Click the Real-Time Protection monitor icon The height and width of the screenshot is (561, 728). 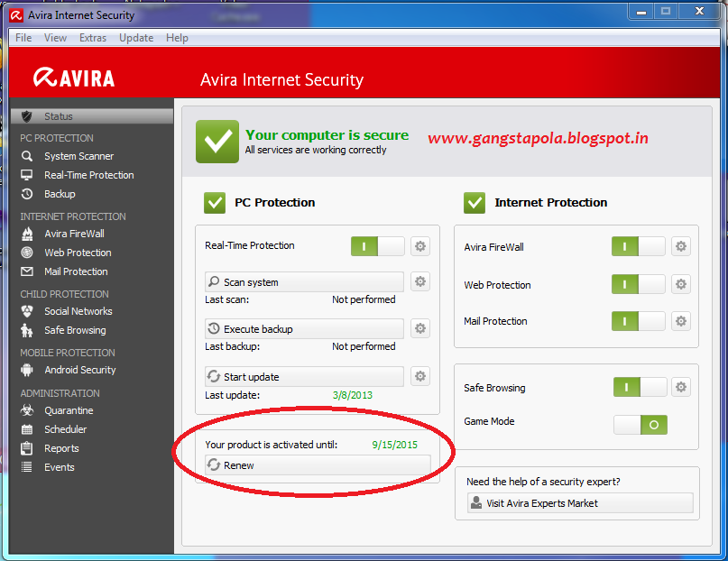coord(27,175)
